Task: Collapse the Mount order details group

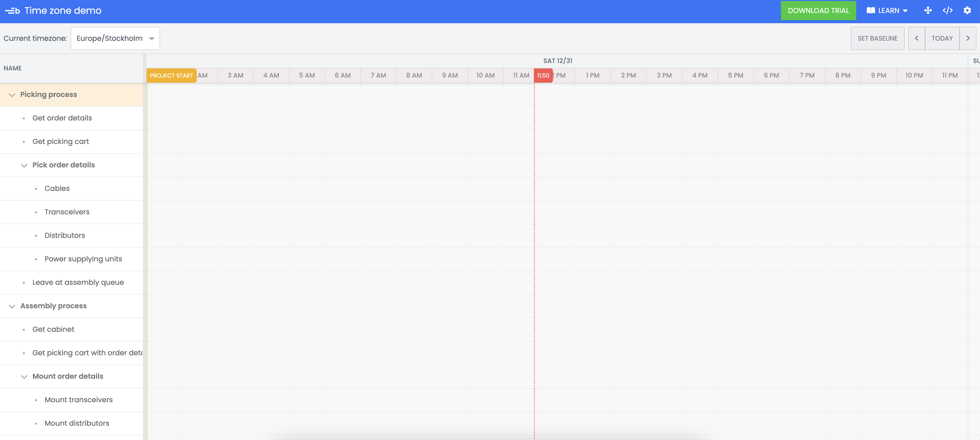Action: click(x=24, y=376)
